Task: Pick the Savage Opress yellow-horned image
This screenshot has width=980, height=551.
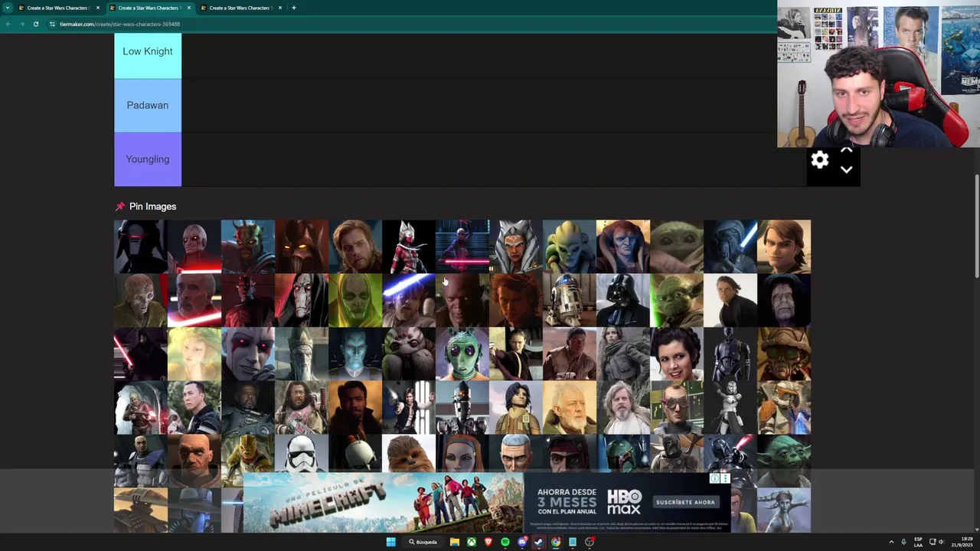Action: [x=248, y=246]
